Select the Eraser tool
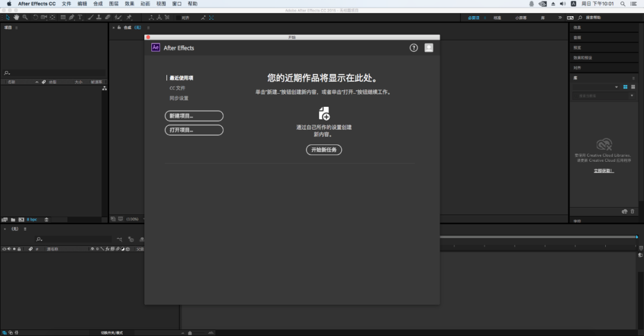 point(107,17)
